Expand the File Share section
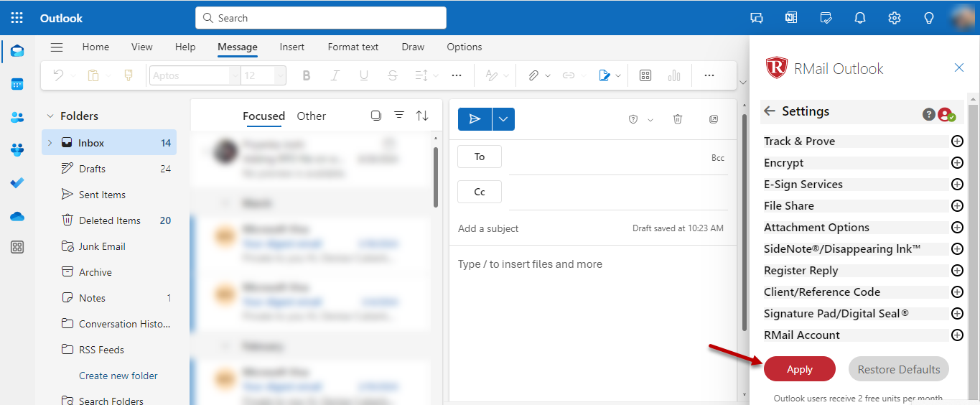Image resolution: width=980 pixels, height=405 pixels. point(957,206)
